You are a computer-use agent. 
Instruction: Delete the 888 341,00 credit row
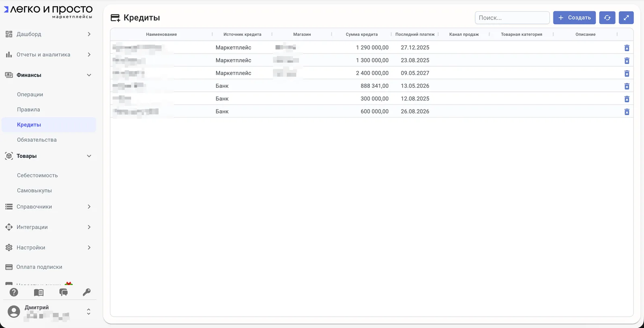pos(627,86)
